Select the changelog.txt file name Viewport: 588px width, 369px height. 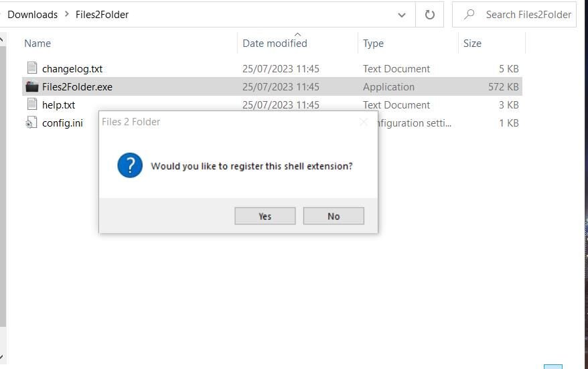(72, 68)
